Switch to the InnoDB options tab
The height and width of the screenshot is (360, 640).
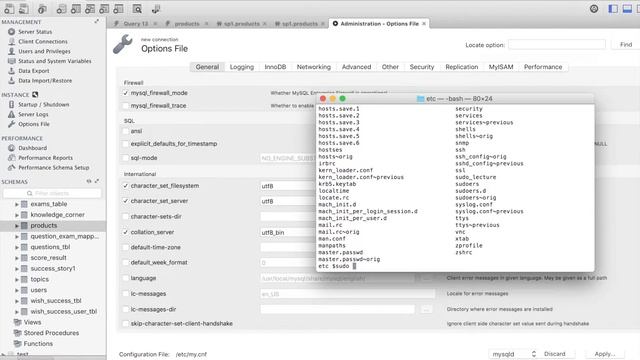pos(275,67)
